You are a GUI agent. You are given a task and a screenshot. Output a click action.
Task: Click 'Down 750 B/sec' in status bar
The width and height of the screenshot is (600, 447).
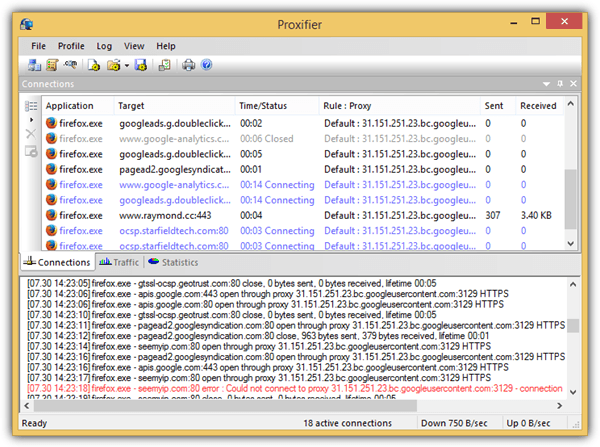click(454, 423)
